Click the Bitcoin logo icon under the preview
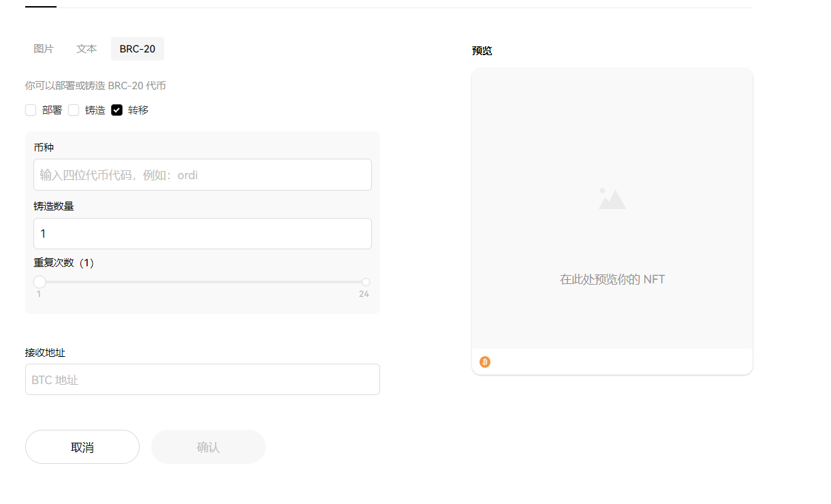This screenshot has height=504, width=831. [x=485, y=362]
